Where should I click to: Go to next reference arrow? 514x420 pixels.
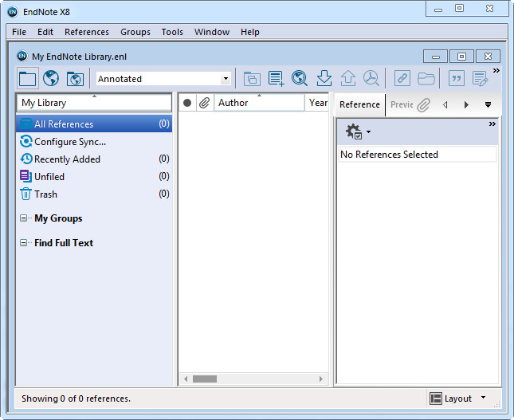(466, 105)
